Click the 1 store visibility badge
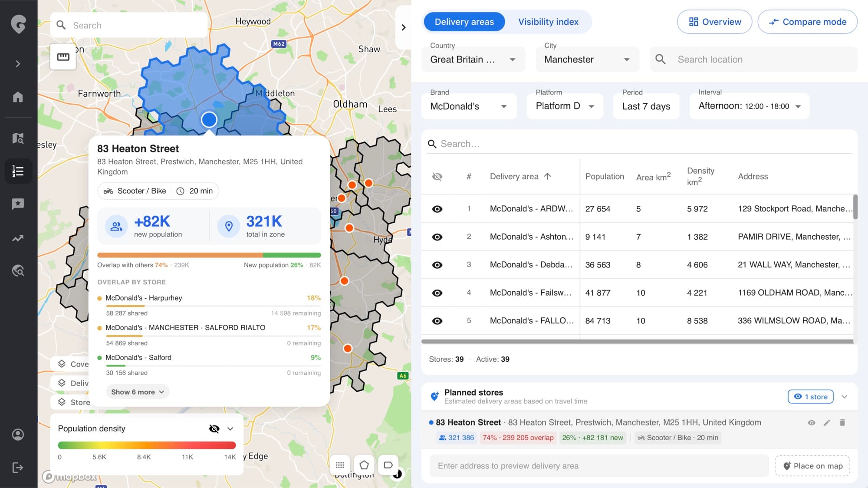Screen dimensions: 868x488 (810, 396)
